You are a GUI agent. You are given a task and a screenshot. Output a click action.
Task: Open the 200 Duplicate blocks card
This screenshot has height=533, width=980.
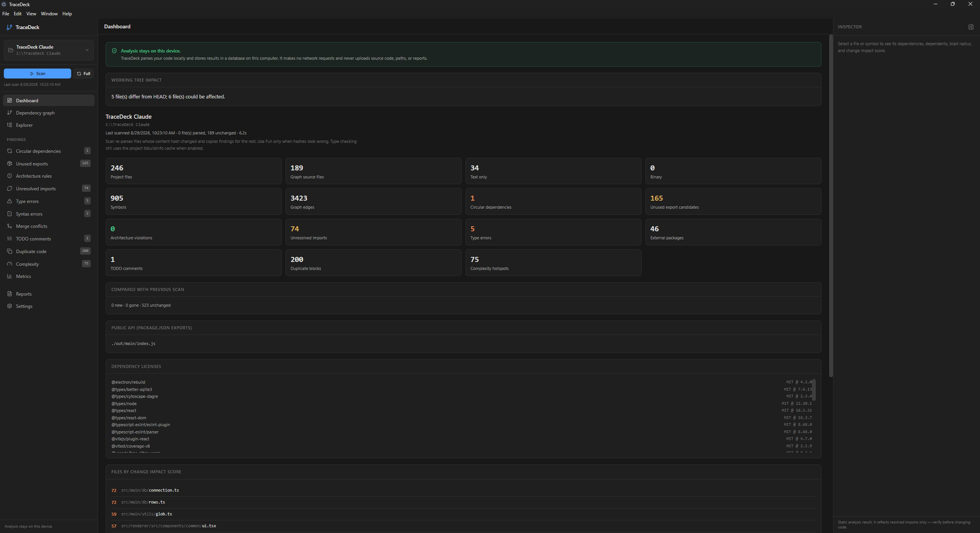click(x=373, y=263)
